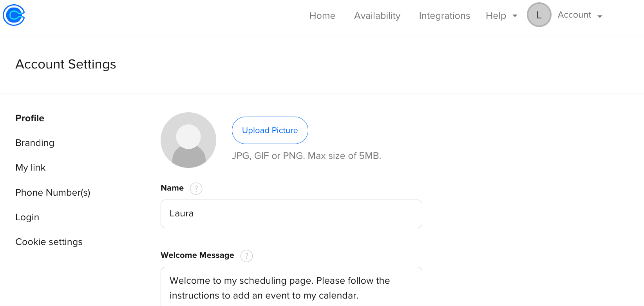This screenshot has height=306, width=644.
Task: Click the profile picture placeholder
Action: (188, 140)
